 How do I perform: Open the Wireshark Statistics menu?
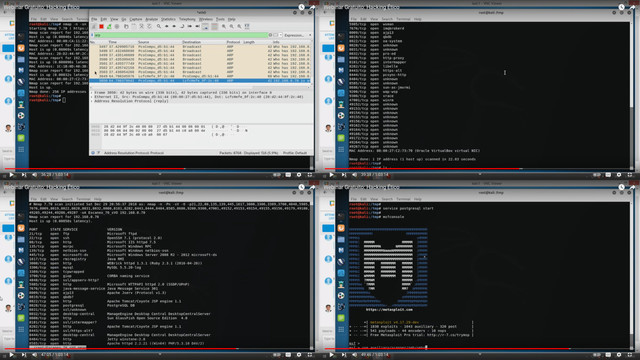click(x=168, y=19)
